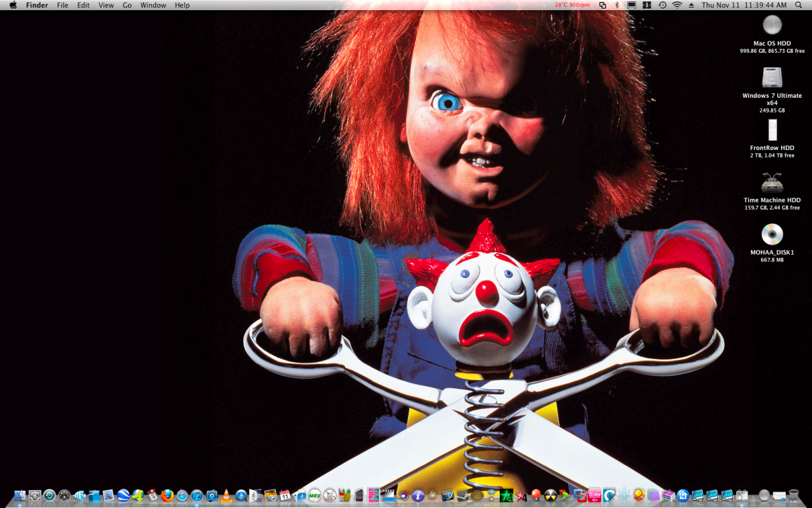The height and width of the screenshot is (508, 812).
Task: Open the Help menu
Action: [182, 5]
